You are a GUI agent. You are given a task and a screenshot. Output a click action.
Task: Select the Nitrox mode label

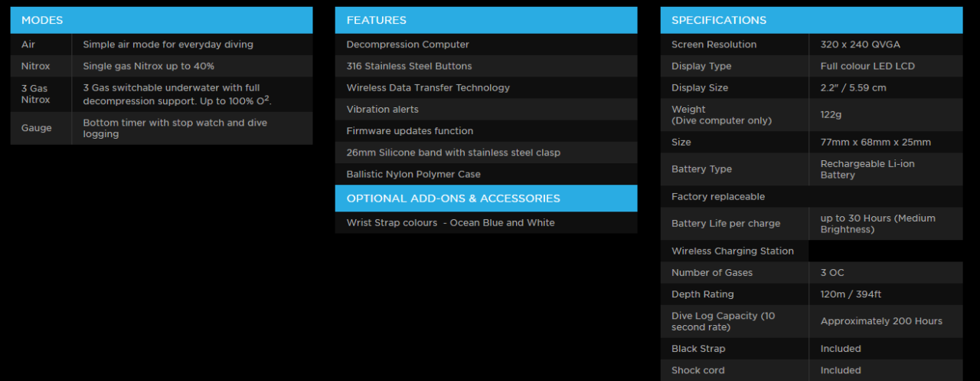coord(35,66)
